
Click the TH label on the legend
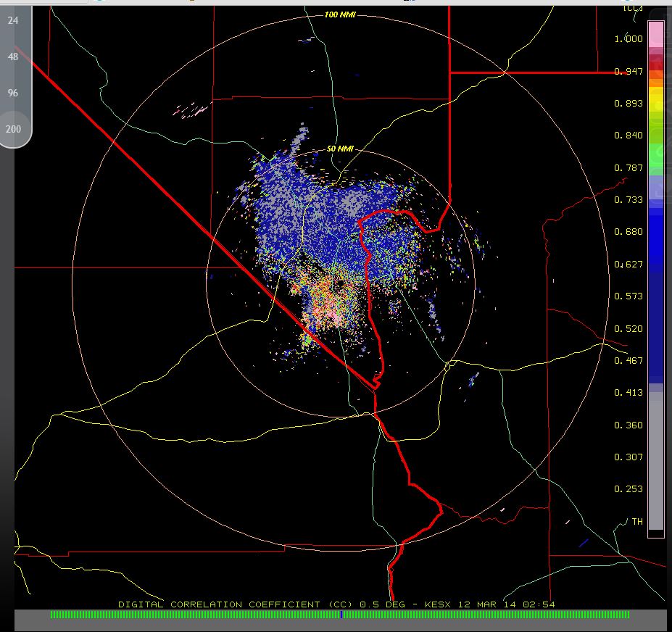click(x=637, y=521)
